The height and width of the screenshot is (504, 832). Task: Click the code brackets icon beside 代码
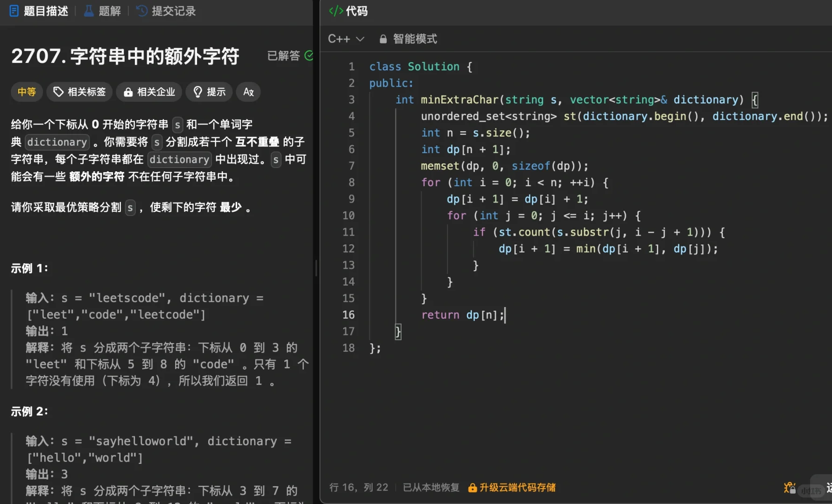[x=336, y=11]
